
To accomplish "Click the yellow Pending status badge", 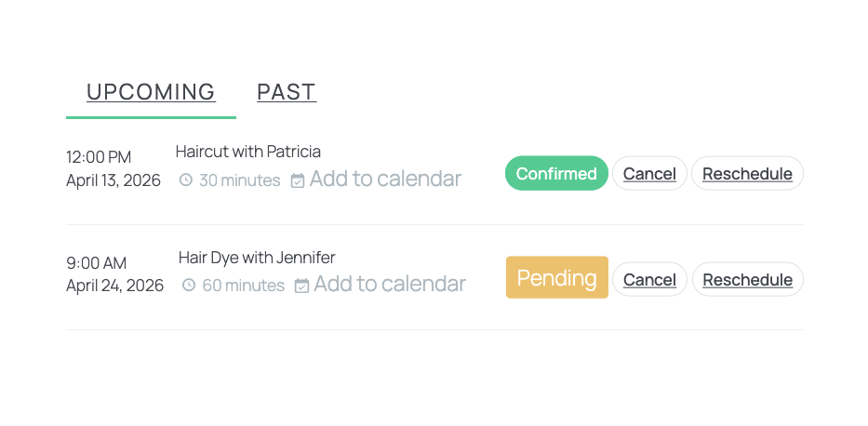I will (x=556, y=277).
